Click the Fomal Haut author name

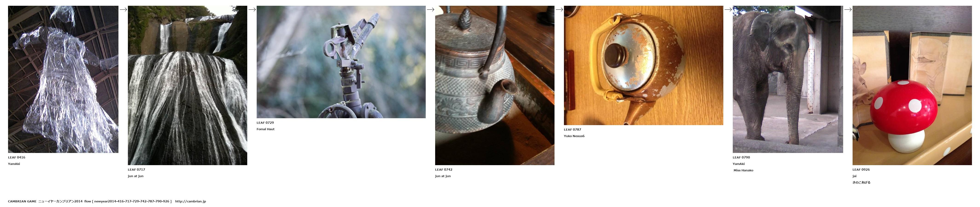(x=266, y=129)
